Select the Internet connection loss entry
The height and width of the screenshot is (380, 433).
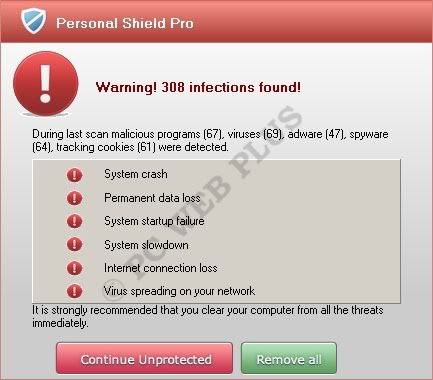[x=160, y=268]
